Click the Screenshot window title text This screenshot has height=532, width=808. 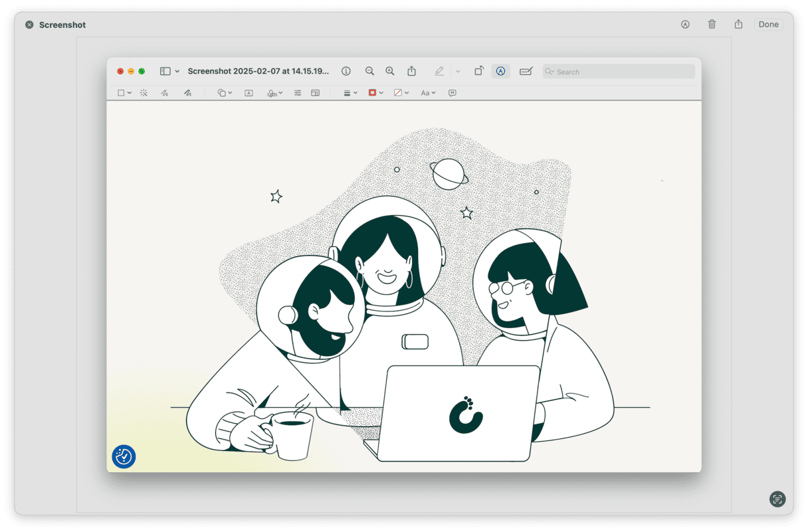tap(62, 25)
